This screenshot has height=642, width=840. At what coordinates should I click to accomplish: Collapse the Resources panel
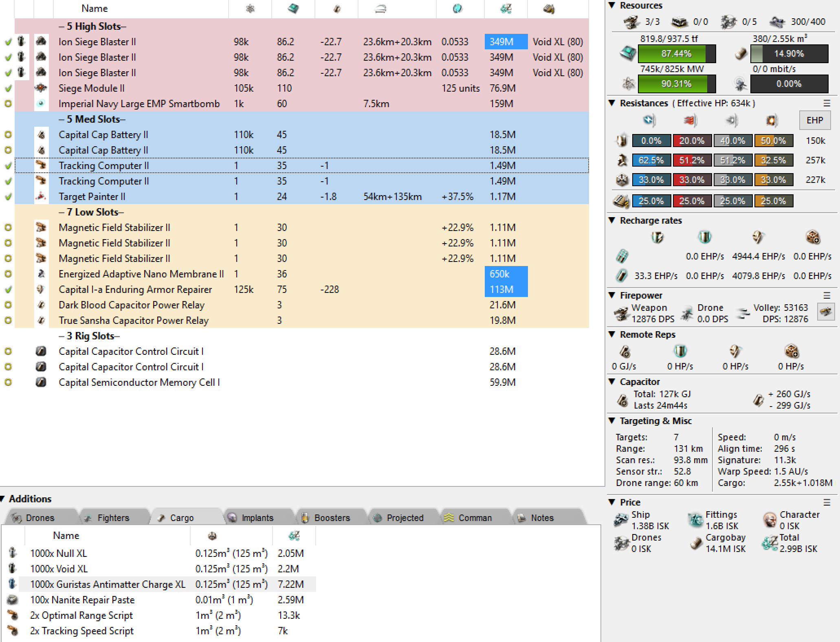pos(611,5)
